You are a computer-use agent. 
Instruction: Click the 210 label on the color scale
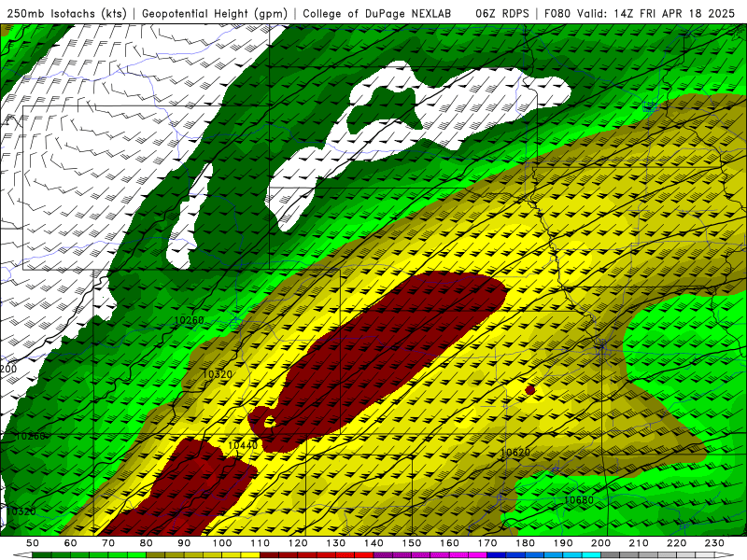pyautogui.click(x=639, y=543)
